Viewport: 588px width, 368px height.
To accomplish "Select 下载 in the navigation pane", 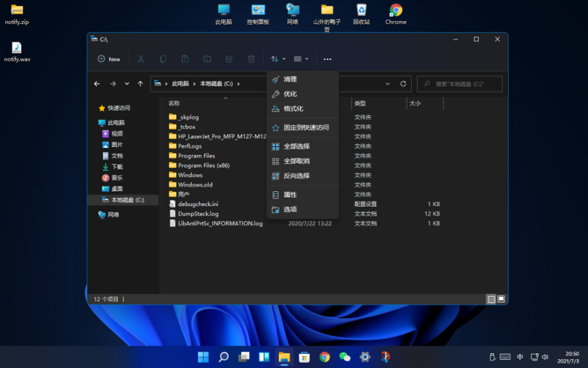I will coord(117,167).
